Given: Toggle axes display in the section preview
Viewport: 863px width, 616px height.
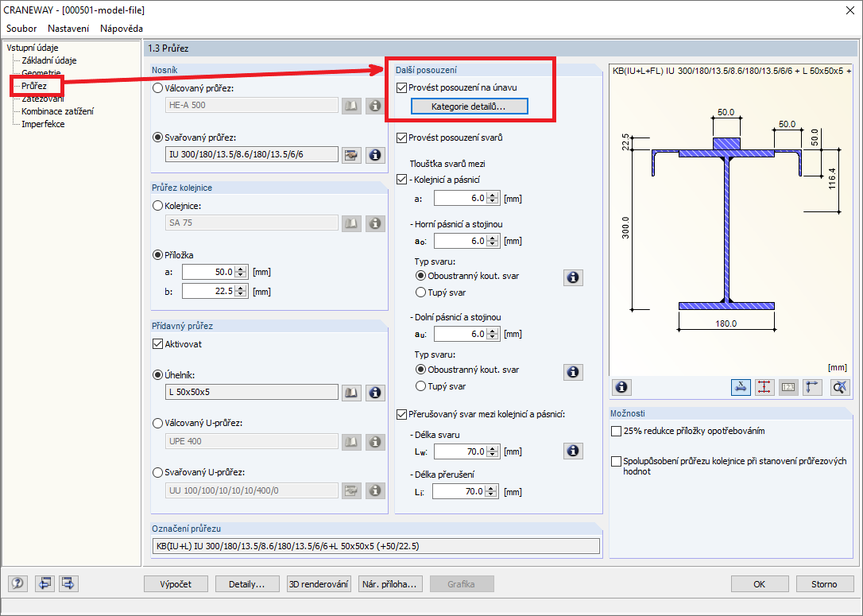Looking at the screenshot, I should tap(813, 387).
